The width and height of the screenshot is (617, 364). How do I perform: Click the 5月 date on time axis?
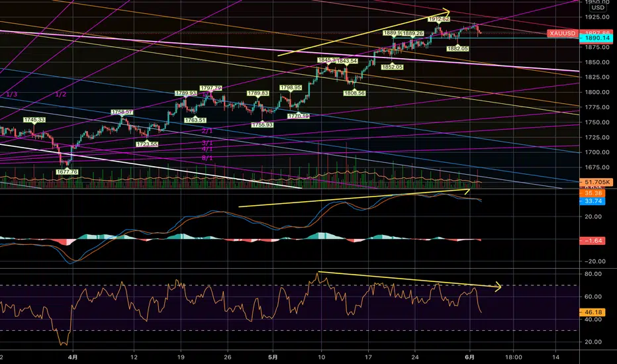click(273, 357)
